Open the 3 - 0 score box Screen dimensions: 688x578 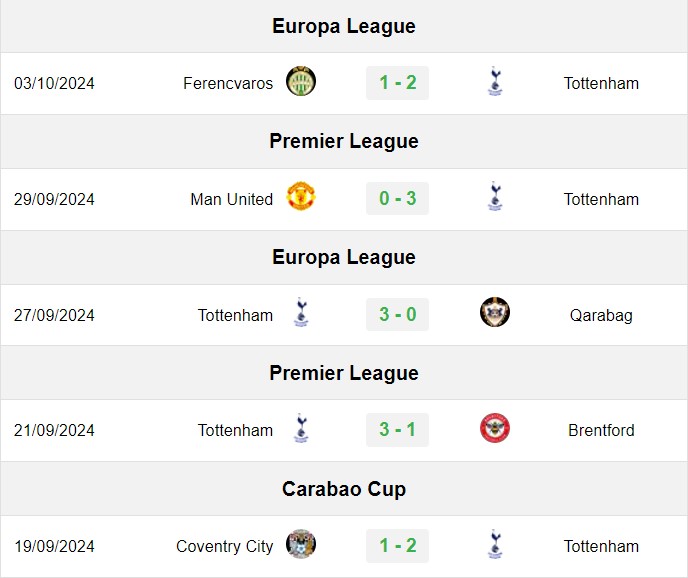click(398, 315)
